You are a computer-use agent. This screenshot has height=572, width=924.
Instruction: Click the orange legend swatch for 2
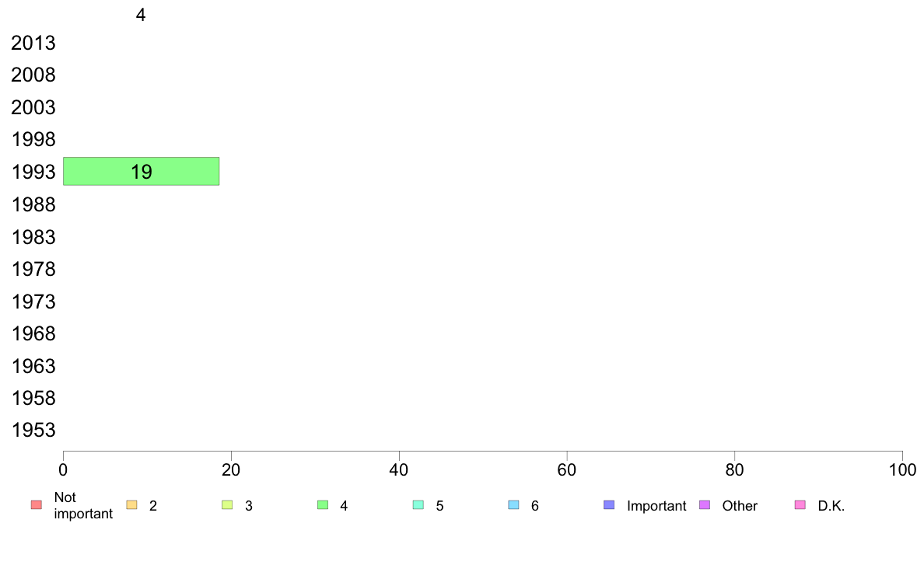tap(131, 505)
